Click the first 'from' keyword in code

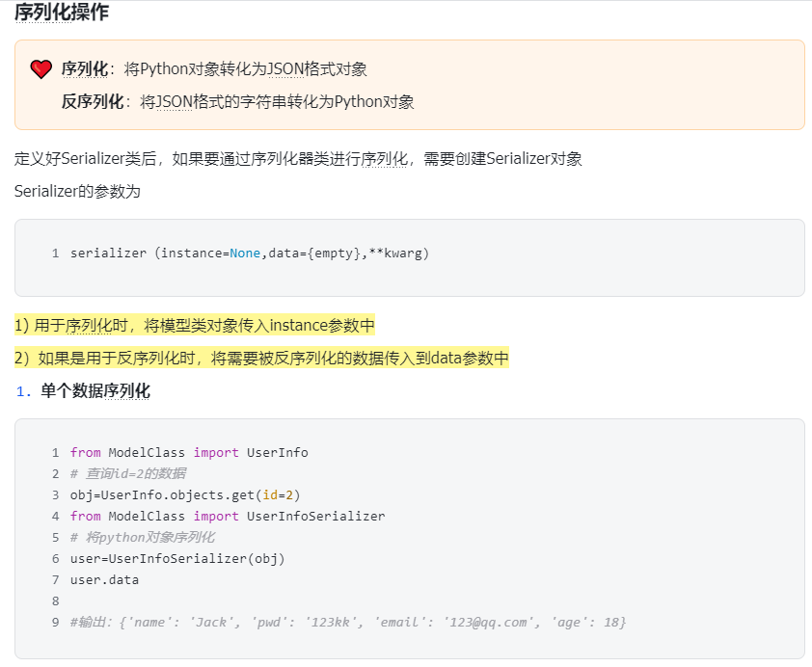86,453
